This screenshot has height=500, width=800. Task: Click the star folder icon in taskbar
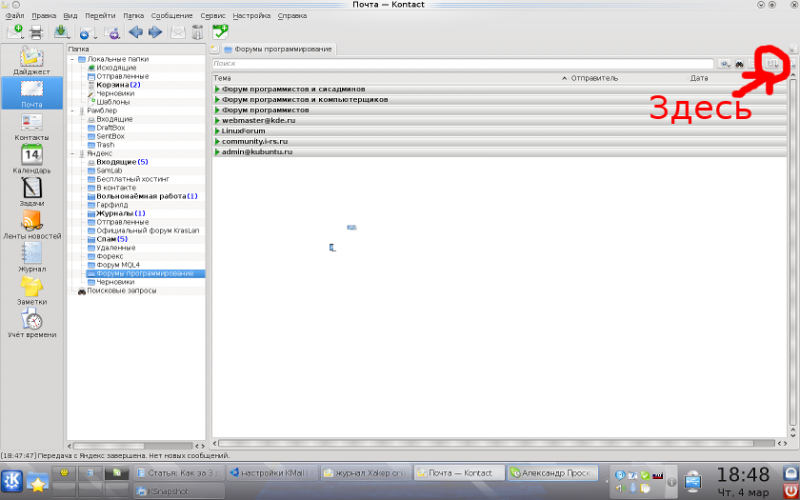pos(37,482)
